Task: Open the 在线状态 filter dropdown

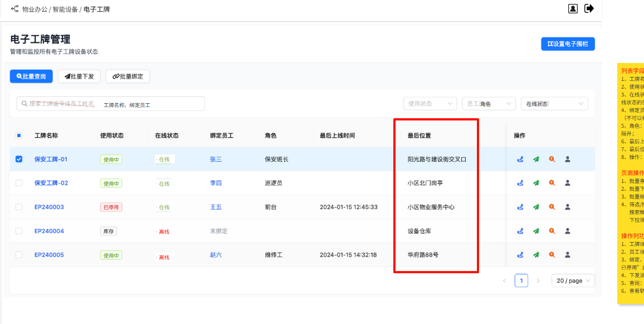Action: (x=554, y=104)
